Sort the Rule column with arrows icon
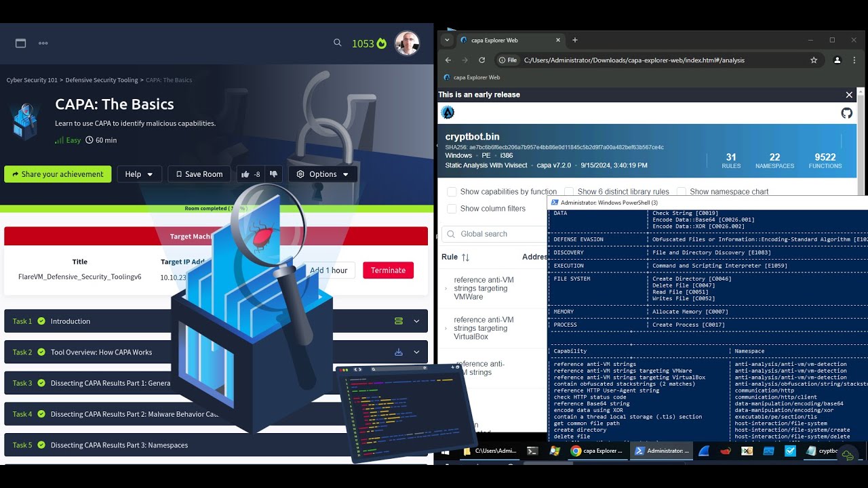The image size is (868, 488). click(x=465, y=258)
